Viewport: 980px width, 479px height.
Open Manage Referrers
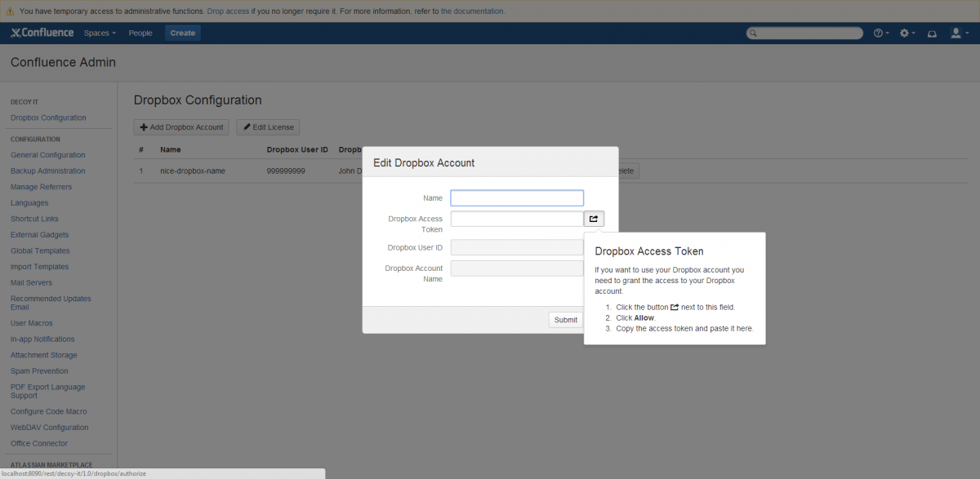click(41, 187)
